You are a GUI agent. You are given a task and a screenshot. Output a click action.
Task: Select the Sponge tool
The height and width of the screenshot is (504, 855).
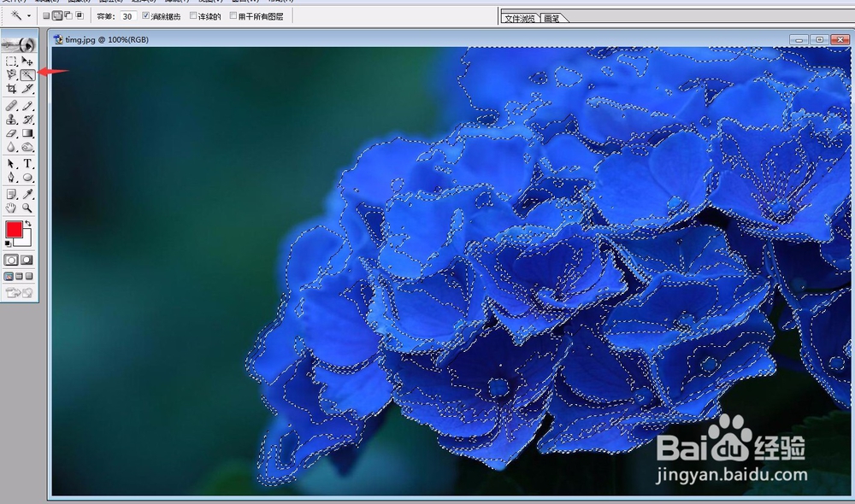coord(27,147)
